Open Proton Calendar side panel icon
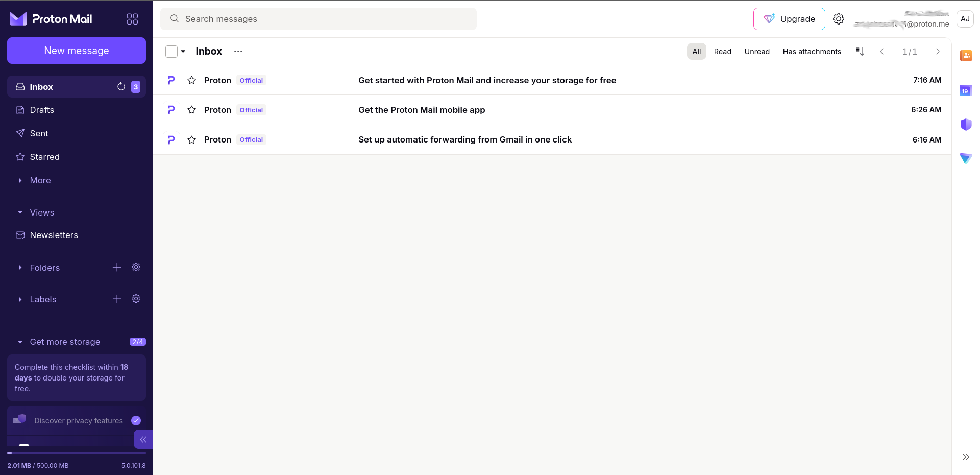 pyautogui.click(x=966, y=91)
